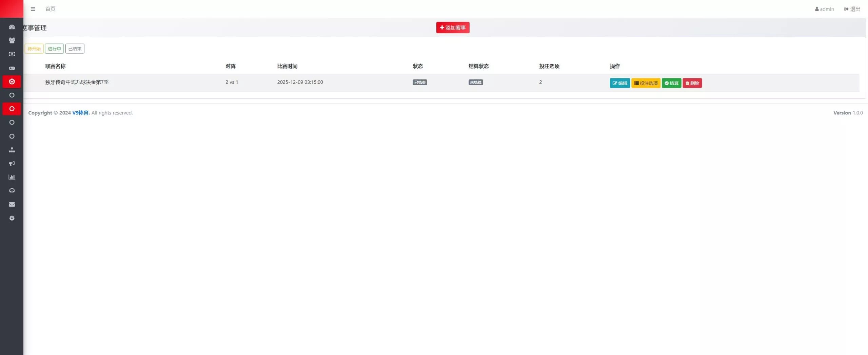Click the money/finance sidebar icon
Image resolution: width=868 pixels, height=355 pixels.
coord(12,54)
